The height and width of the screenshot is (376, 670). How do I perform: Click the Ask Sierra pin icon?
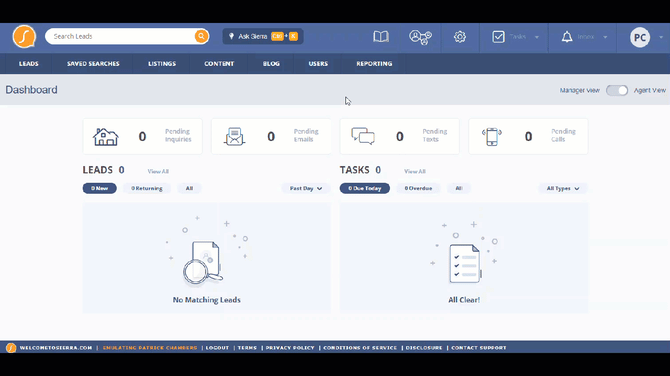point(231,36)
